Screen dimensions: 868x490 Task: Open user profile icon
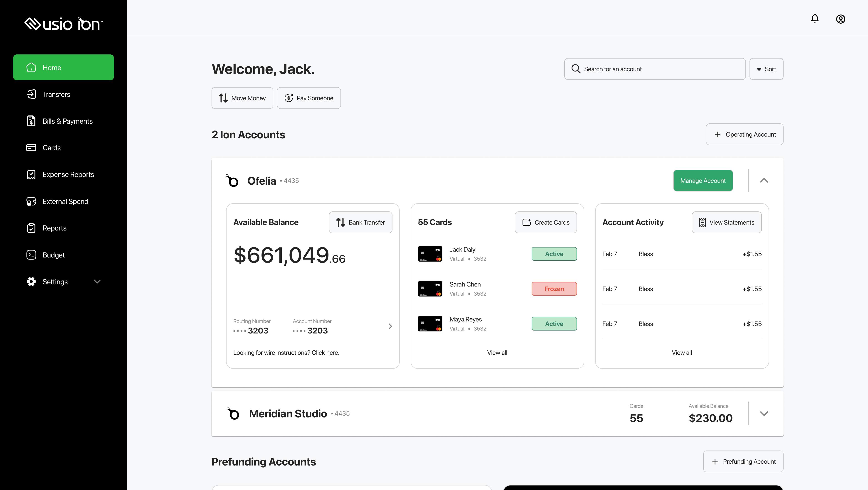(x=841, y=19)
